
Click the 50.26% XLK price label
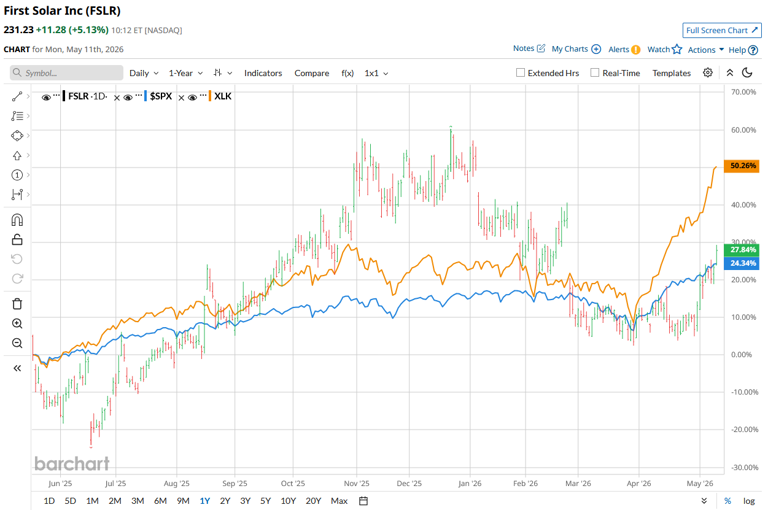[x=742, y=166]
